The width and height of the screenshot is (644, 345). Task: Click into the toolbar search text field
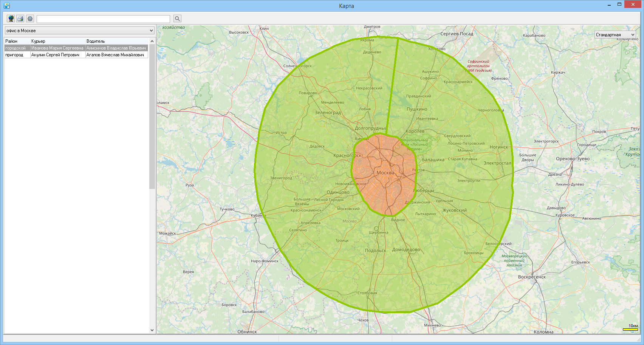point(103,19)
